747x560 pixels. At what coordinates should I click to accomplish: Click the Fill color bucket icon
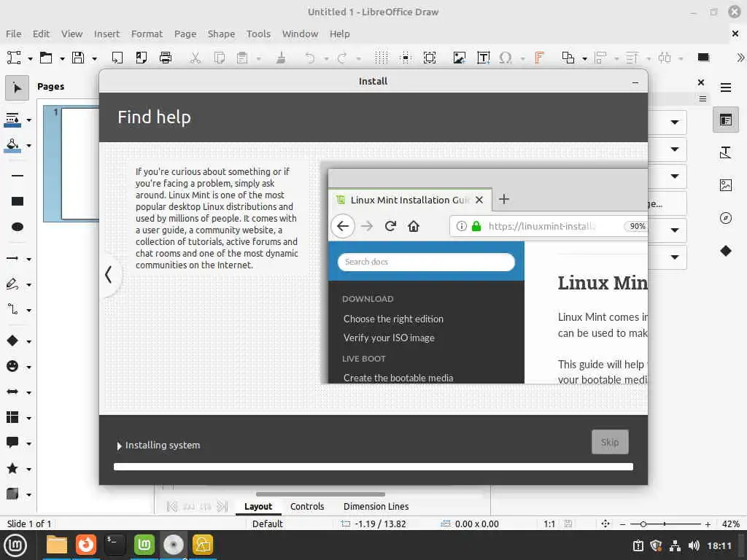pyautogui.click(x=12, y=145)
